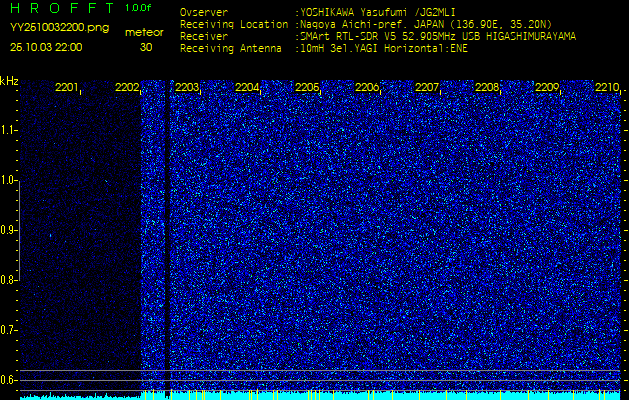Click the kHz axis unit label
The image size is (629, 400).
point(9,81)
